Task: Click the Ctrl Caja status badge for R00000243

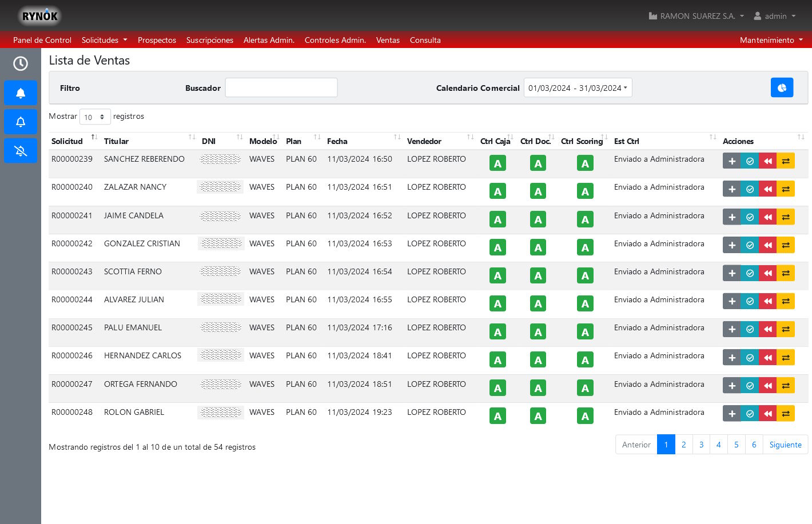Action: click(x=497, y=276)
